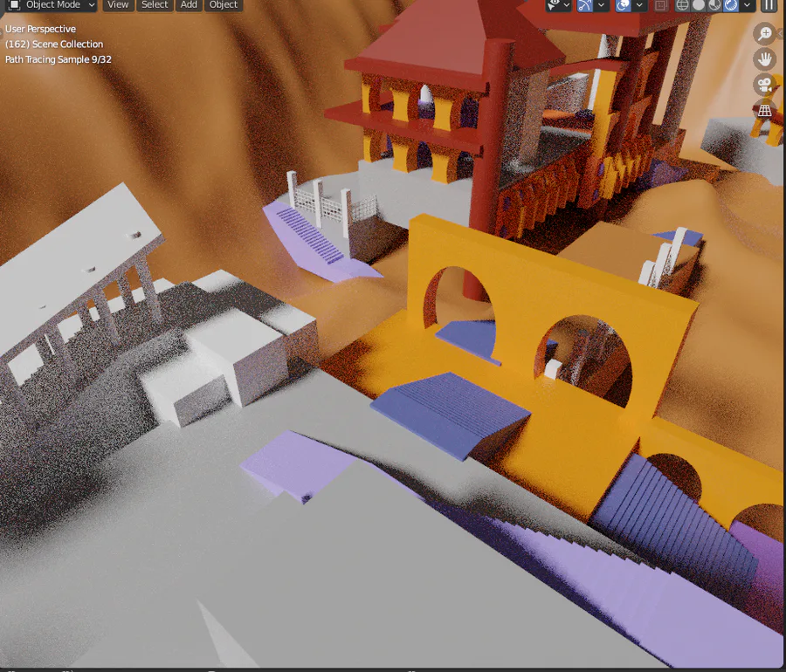
Task: Open the View menu
Action: click(118, 5)
